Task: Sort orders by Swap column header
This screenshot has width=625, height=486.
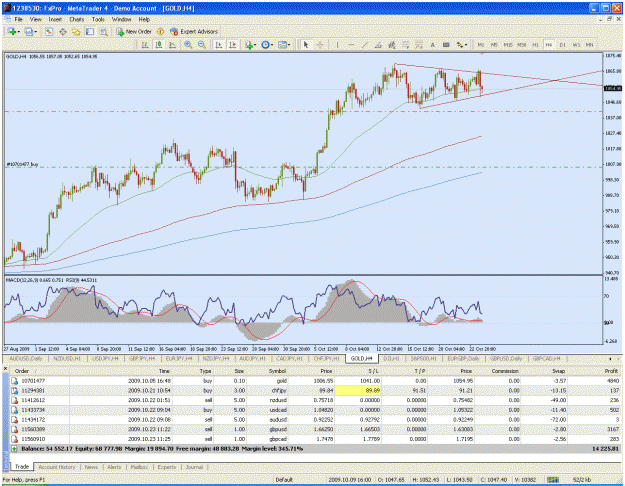Action: tap(558, 371)
